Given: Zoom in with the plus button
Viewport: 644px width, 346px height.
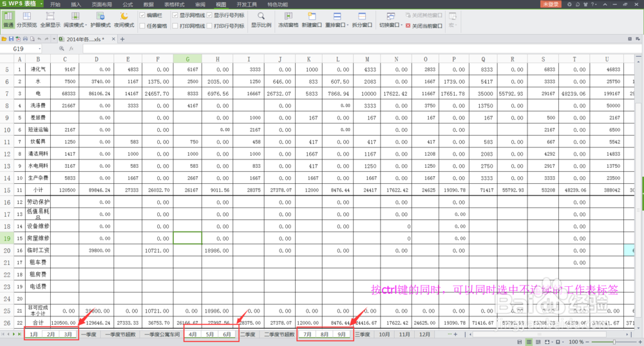Looking at the screenshot, I should 640,341.
